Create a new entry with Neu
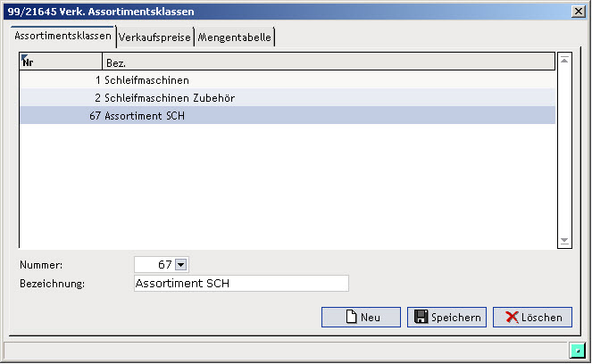592x364 pixels. [x=361, y=318]
